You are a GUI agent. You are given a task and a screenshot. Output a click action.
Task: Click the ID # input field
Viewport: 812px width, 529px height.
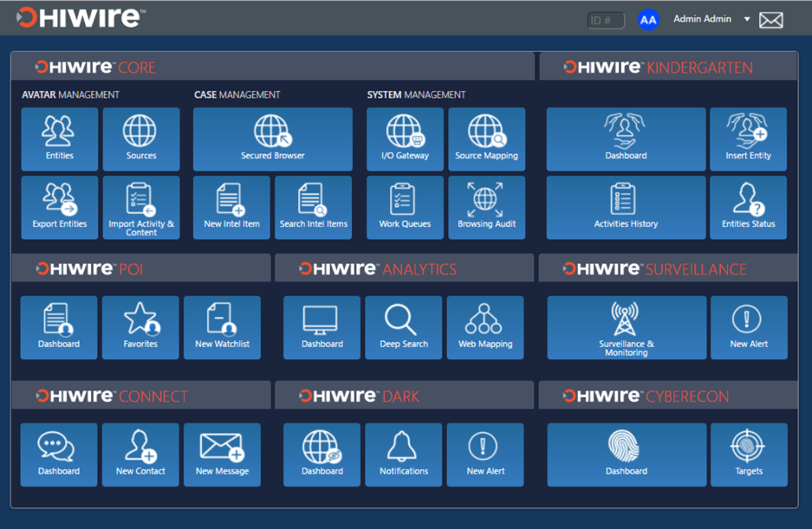pos(606,20)
